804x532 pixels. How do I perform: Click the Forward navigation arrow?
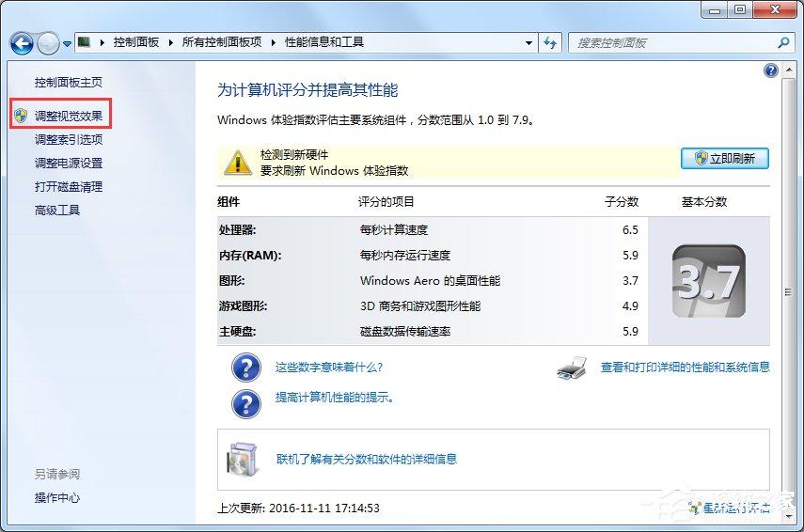tap(49, 43)
